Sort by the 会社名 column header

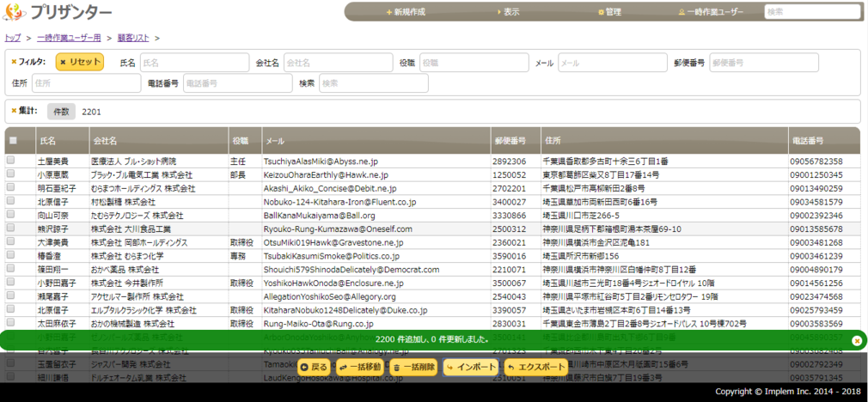pyautogui.click(x=159, y=141)
